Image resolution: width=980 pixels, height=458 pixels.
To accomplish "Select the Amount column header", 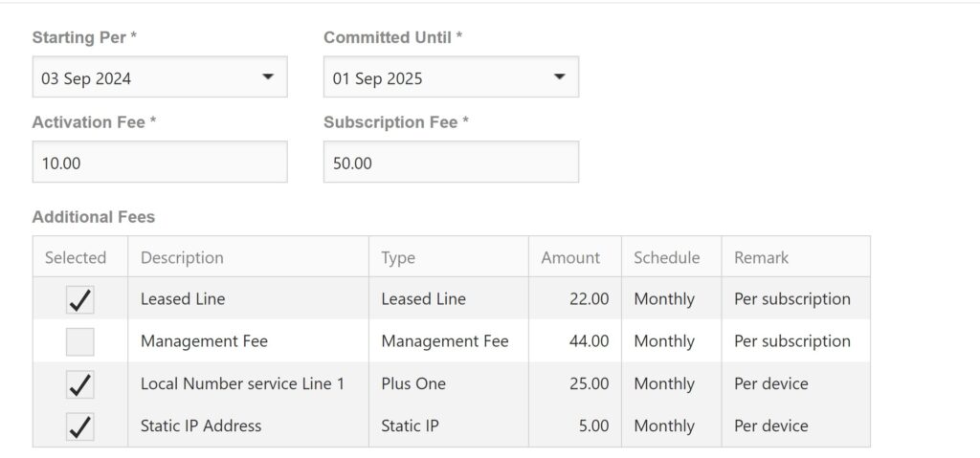I will [x=570, y=257].
